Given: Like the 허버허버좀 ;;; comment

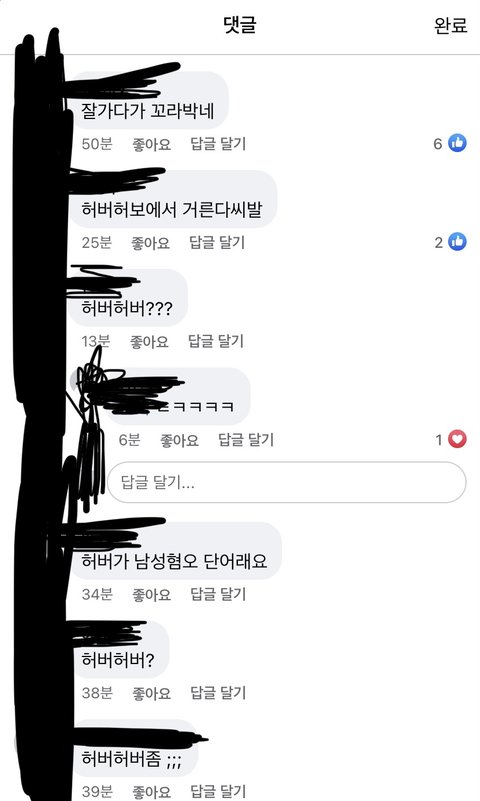Looking at the screenshot, I should (x=152, y=792).
